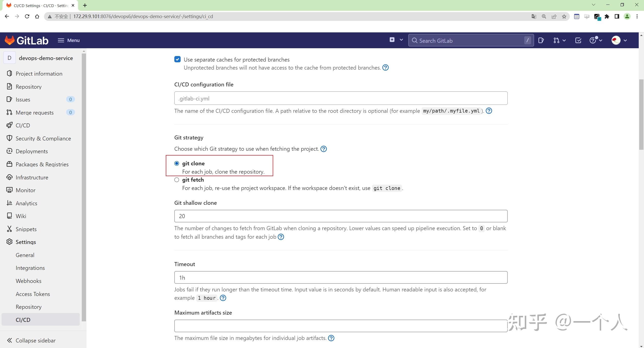Screen dimensions: 644x348
Task: Uncheck Use separate caches for protected branches
Action: point(177,59)
